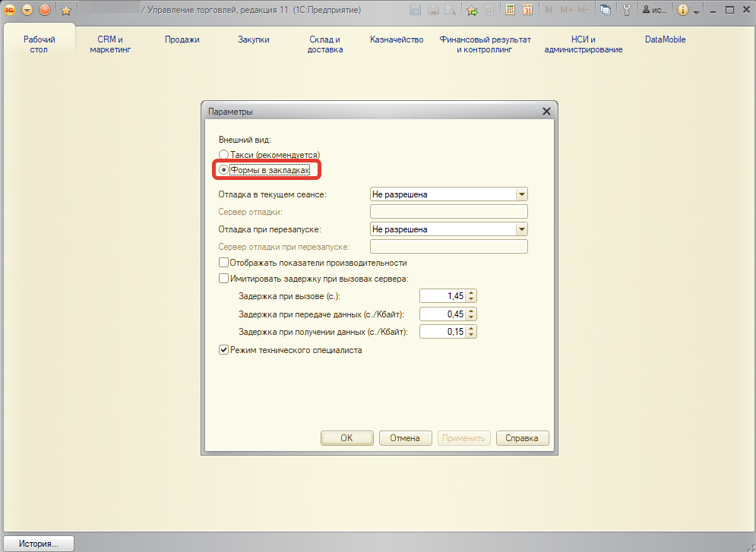Click the Print preview icon
The width and height of the screenshot is (756, 552).
(x=450, y=10)
